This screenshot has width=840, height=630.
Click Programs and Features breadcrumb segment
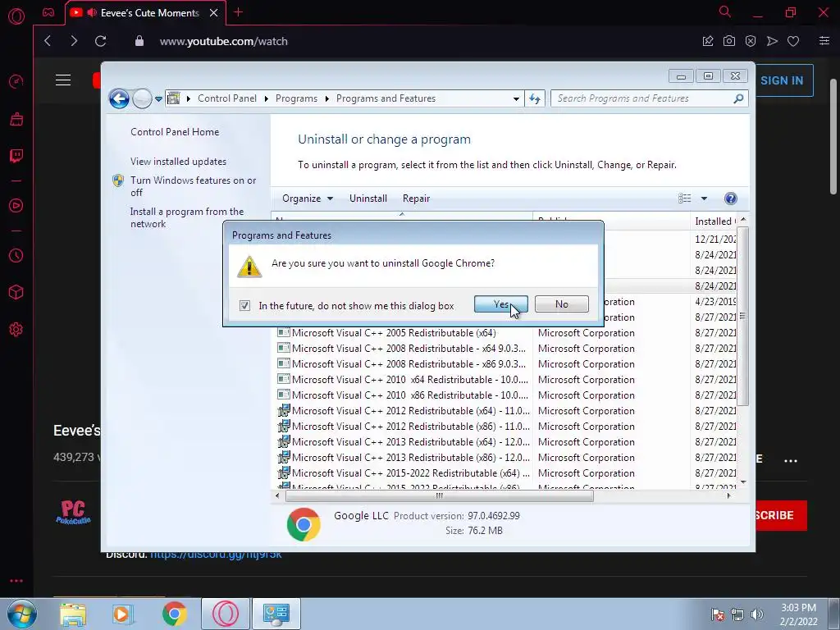tap(386, 98)
